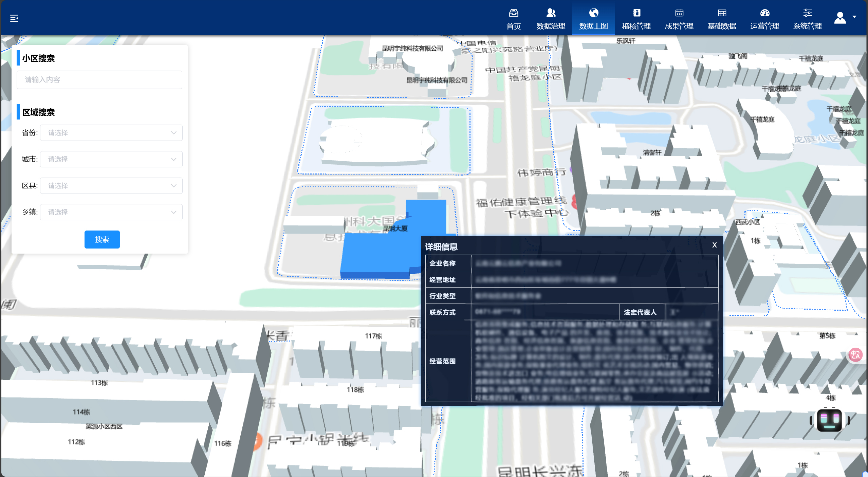Open the 成果管理 calendar icon
Image resolution: width=868 pixels, height=477 pixels.
point(679,13)
